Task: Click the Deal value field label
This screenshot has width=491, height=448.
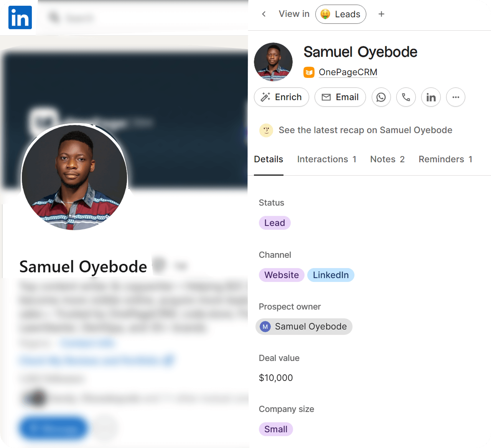Action: (279, 358)
